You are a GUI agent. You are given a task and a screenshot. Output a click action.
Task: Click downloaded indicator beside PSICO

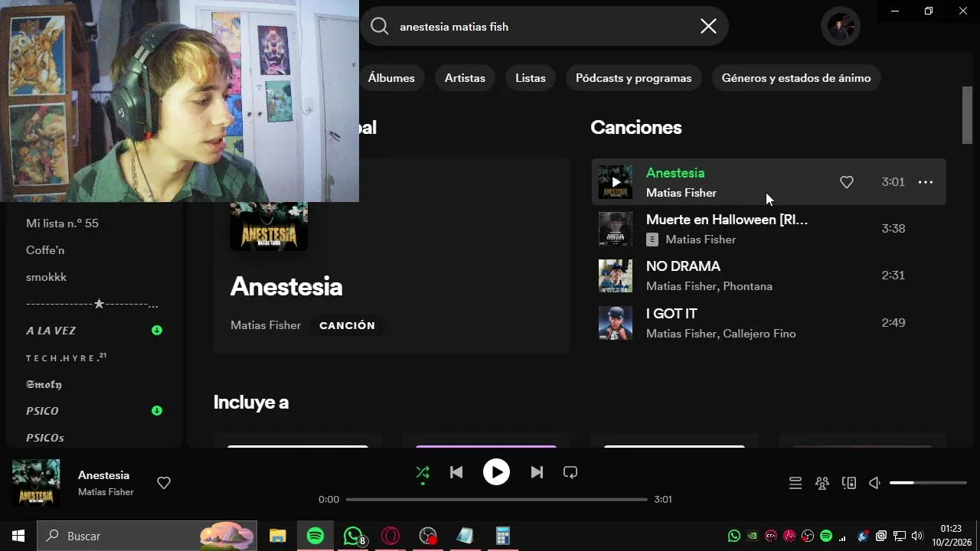[x=157, y=411]
